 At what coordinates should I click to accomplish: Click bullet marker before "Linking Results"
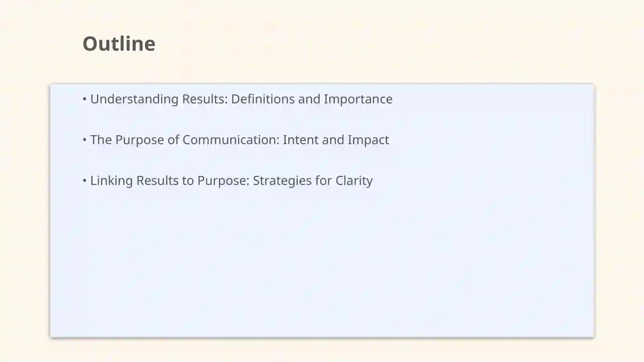click(85, 180)
